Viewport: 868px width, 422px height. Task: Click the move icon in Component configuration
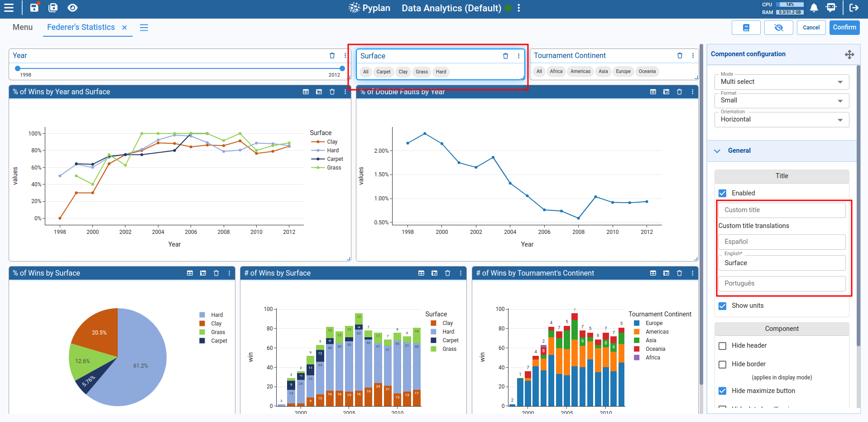point(849,54)
